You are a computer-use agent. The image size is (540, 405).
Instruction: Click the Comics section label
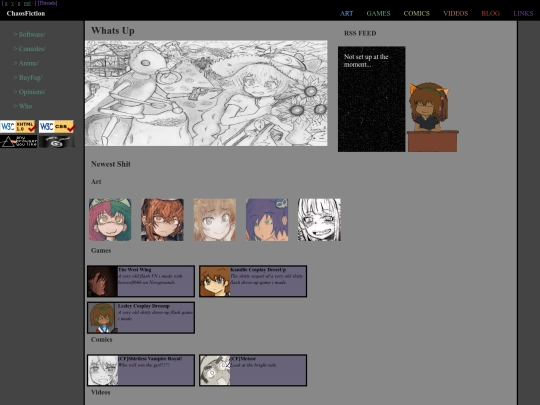click(102, 340)
